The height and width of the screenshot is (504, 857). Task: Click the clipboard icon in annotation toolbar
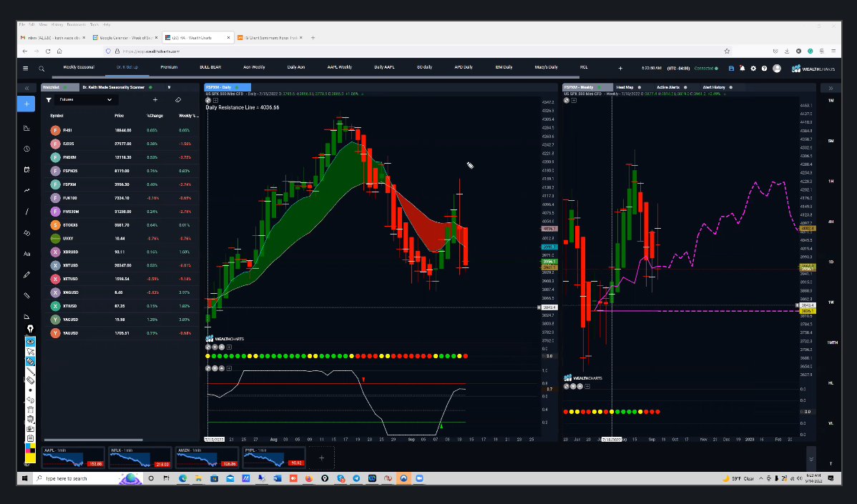[31, 438]
